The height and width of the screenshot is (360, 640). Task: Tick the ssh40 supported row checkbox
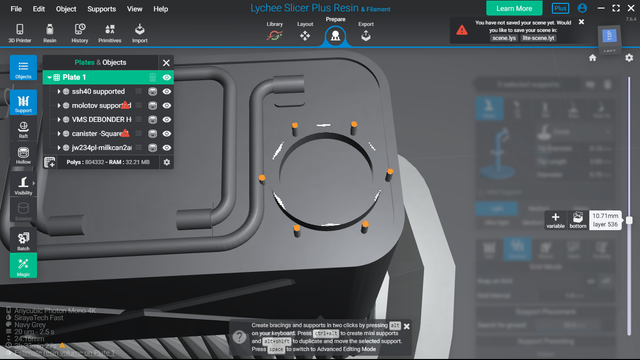coord(139,91)
